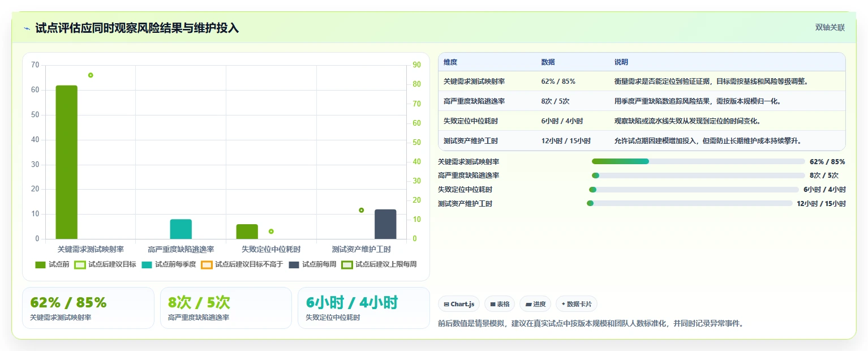Toggle the 试点前每周 legend item

coord(312,264)
